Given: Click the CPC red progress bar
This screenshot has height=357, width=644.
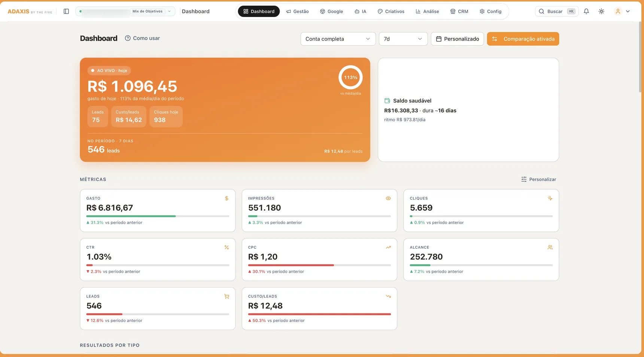Looking at the screenshot, I should (x=319, y=265).
